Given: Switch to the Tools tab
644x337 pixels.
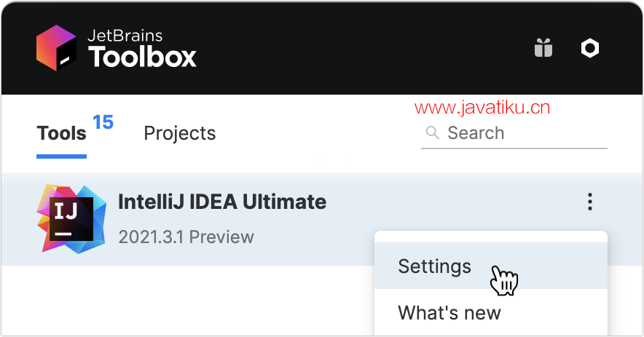Looking at the screenshot, I should click(x=62, y=133).
